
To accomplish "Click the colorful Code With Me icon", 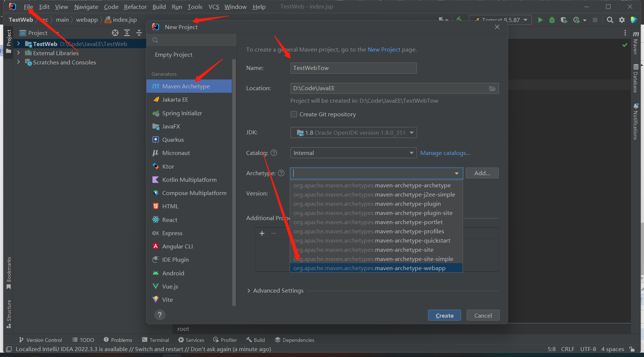I will click(634, 20).
